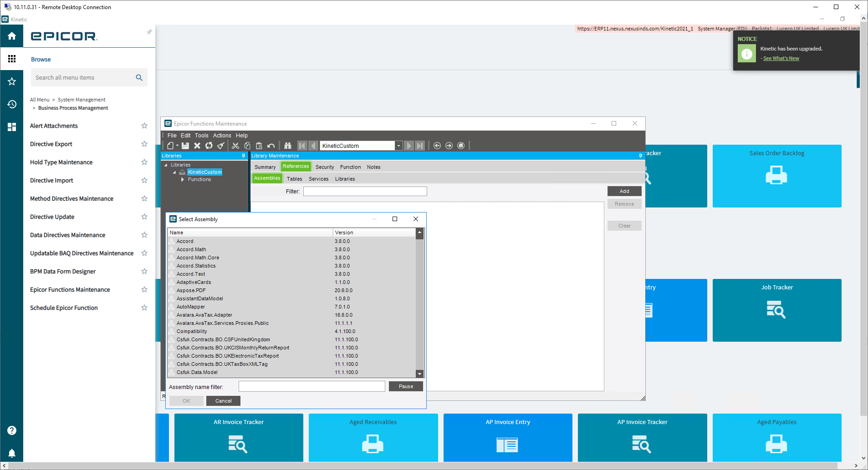Image resolution: width=868 pixels, height=470 pixels.
Task: Go to first record arrow icon
Action: click(x=302, y=146)
